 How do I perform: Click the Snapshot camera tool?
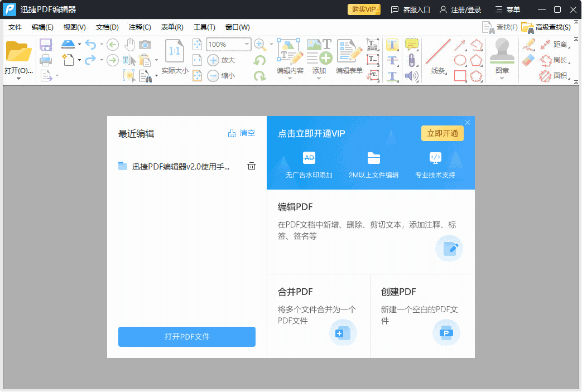(x=145, y=45)
